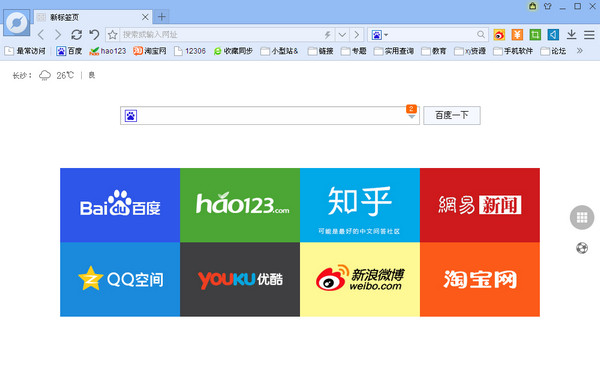Open the search suggestions dropdown with orange badge
Viewport: 600px width, 375px height.
click(411, 112)
